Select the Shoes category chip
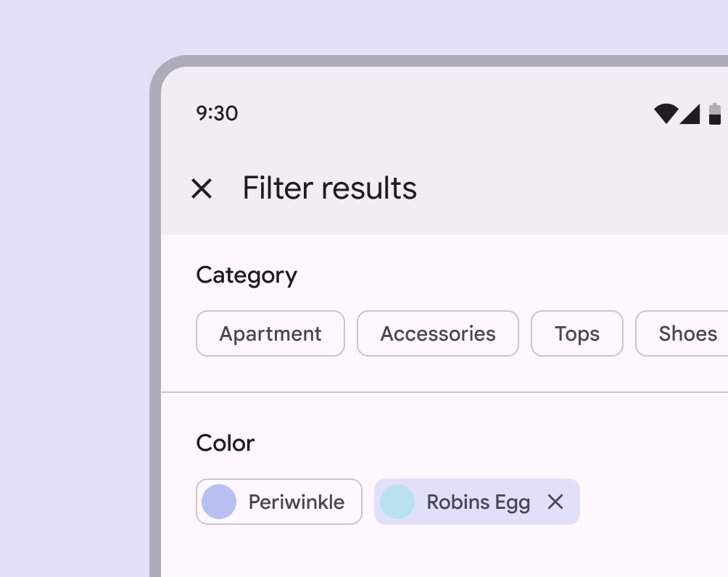 (x=687, y=333)
